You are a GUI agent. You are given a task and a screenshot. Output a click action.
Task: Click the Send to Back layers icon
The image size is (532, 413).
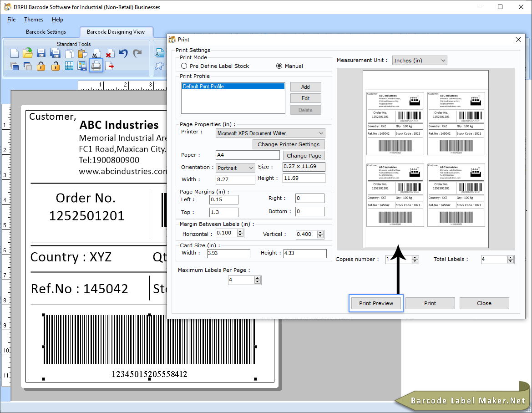point(27,66)
